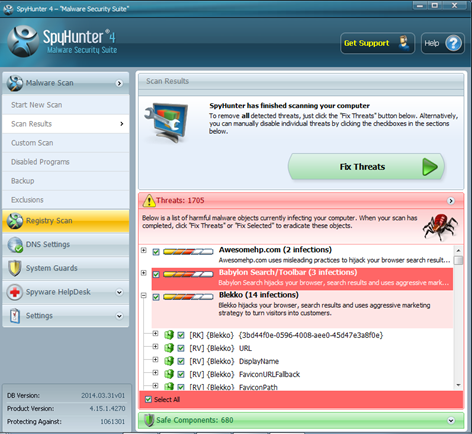Open Registry Scan section
Viewport: 472px width, 434px height.
click(66, 221)
